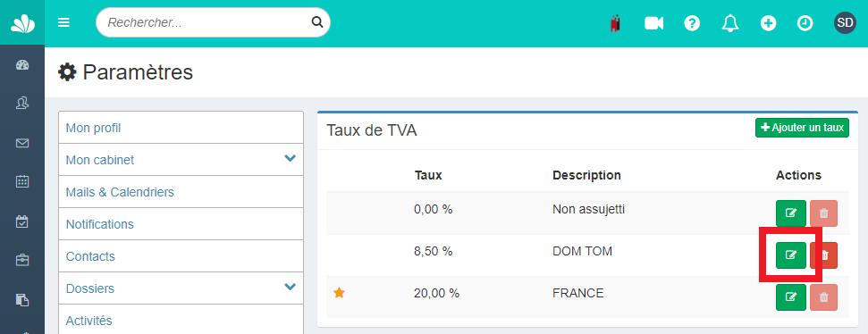Edit the Non assujetti 0,00 % rate

tap(791, 213)
